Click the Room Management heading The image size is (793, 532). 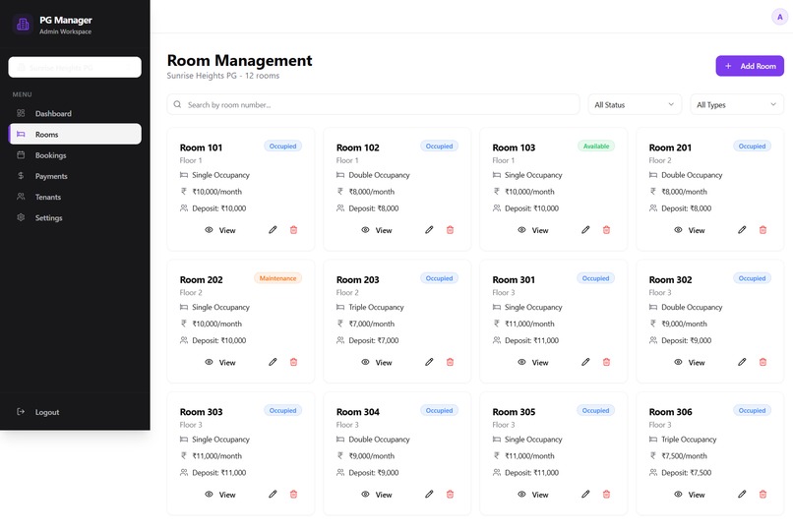coord(239,60)
